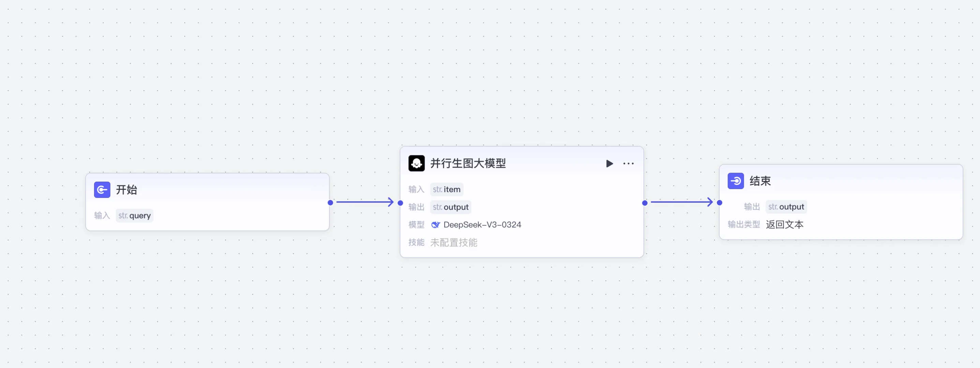The height and width of the screenshot is (368, 980).
Task: Click the 开始 node icon
Action: click(x=102, y=189)
